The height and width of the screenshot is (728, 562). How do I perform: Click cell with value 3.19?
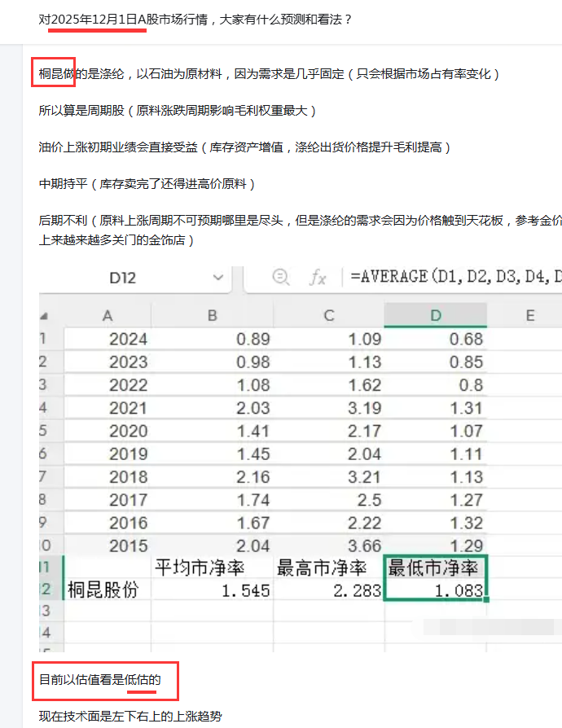coord(329,408)
